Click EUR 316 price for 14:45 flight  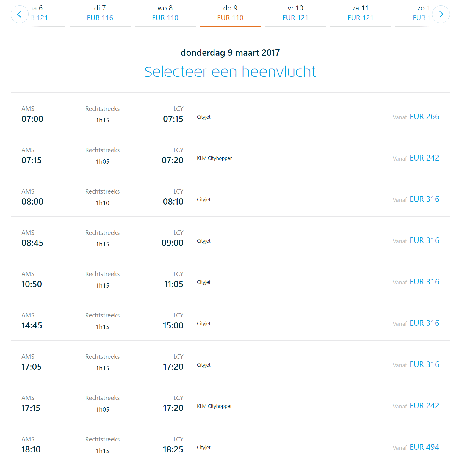[x=424, y=323]
